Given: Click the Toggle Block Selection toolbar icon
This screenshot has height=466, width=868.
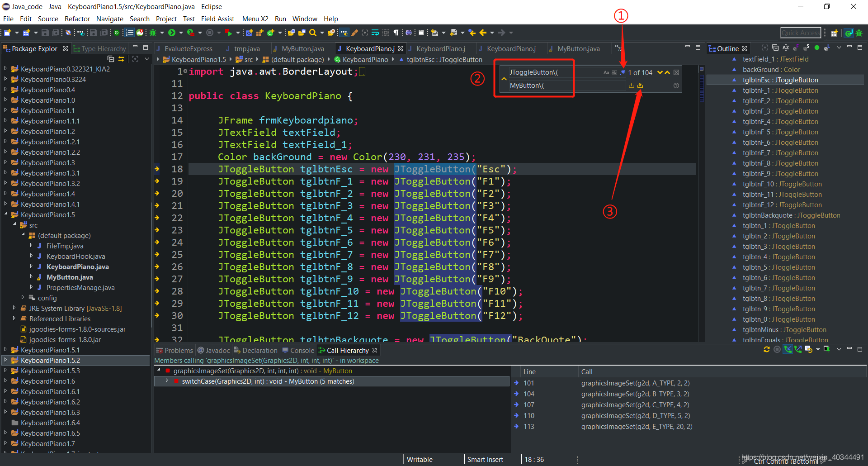Looking at the screenshot, I should [x=385, y=33].
